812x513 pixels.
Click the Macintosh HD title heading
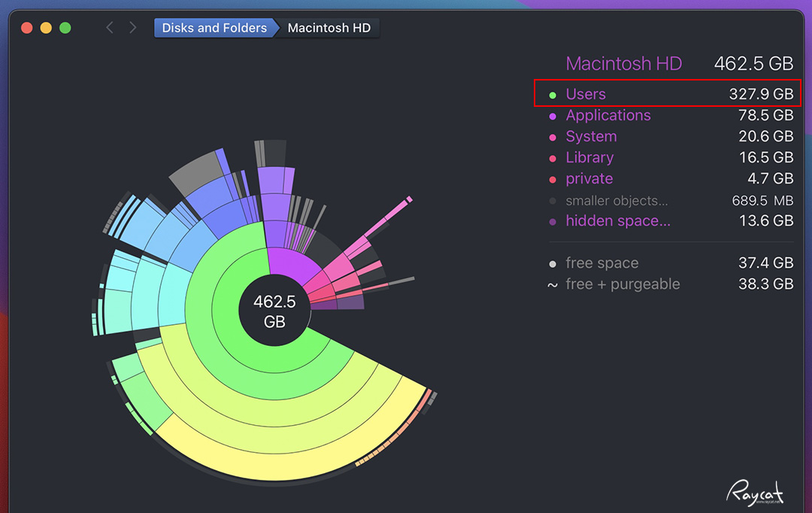[623, 64]
